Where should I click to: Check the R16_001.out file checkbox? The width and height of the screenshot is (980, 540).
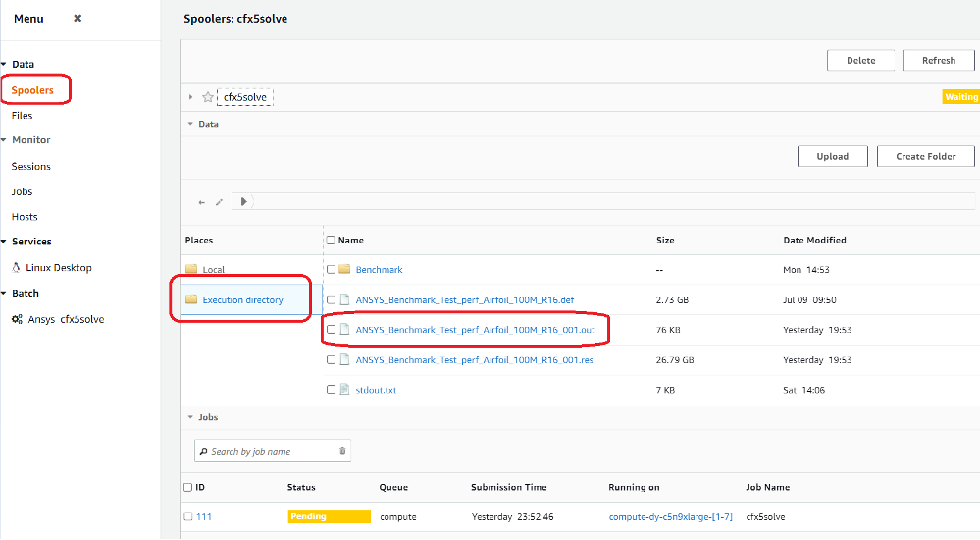(331, 330)
